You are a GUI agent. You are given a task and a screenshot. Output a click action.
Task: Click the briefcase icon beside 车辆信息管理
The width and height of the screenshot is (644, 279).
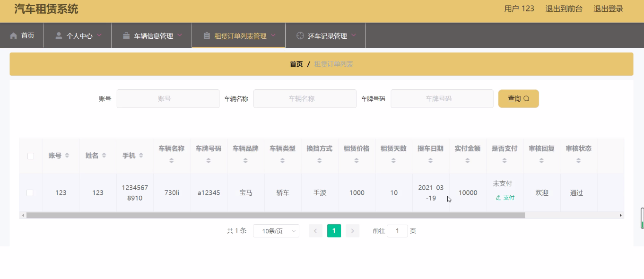point(126,36)
